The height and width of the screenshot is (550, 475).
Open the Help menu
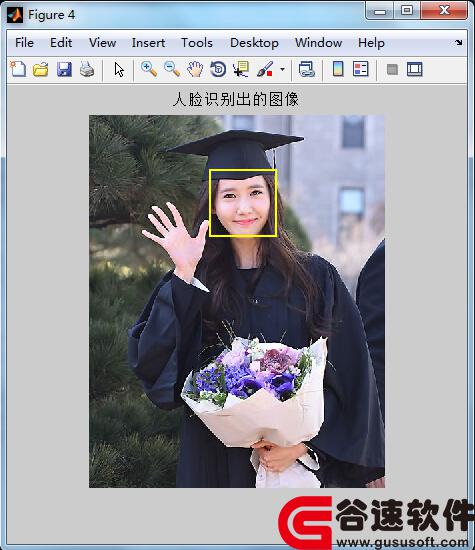[371, 43]
